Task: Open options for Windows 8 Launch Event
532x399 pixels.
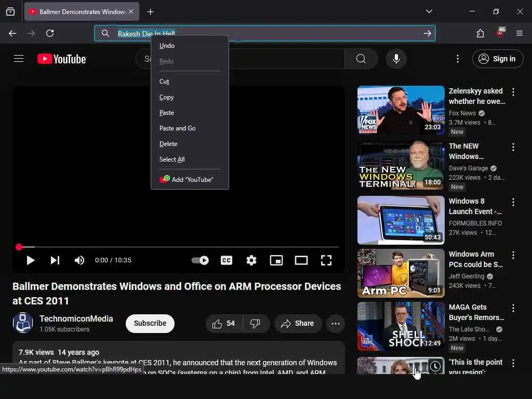Action: coord(513,202)
